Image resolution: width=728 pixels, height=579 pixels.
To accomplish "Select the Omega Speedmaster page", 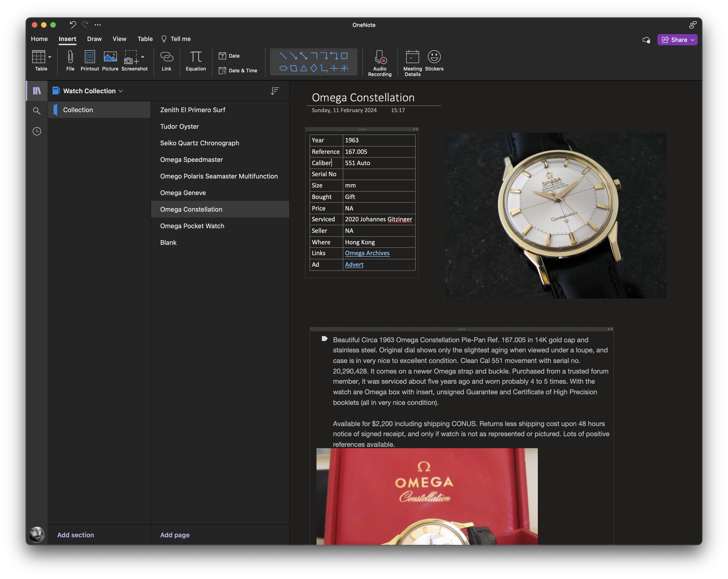I will coord(192,160).
